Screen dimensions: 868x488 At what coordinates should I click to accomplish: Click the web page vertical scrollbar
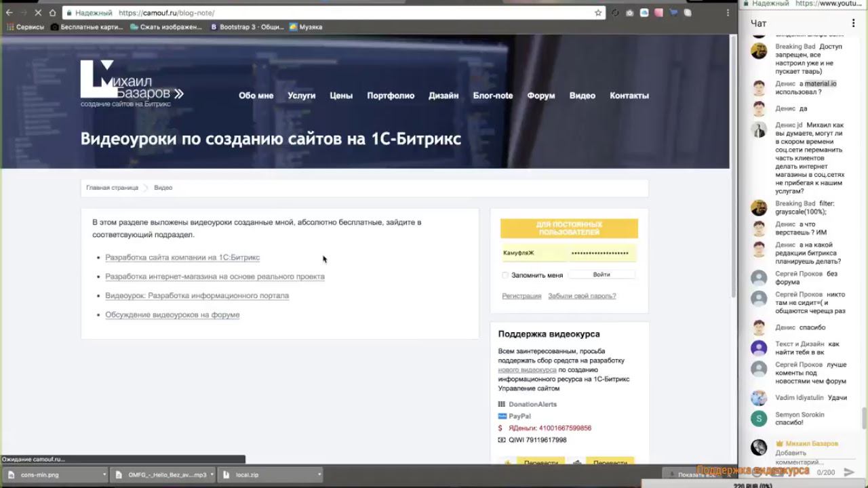point(733,166)
